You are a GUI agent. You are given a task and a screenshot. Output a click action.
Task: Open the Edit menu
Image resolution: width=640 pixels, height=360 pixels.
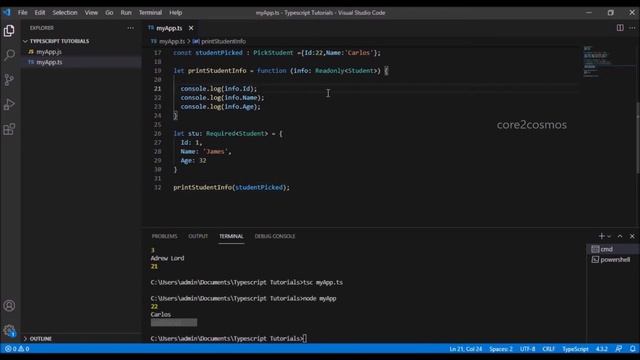point(40,13)
